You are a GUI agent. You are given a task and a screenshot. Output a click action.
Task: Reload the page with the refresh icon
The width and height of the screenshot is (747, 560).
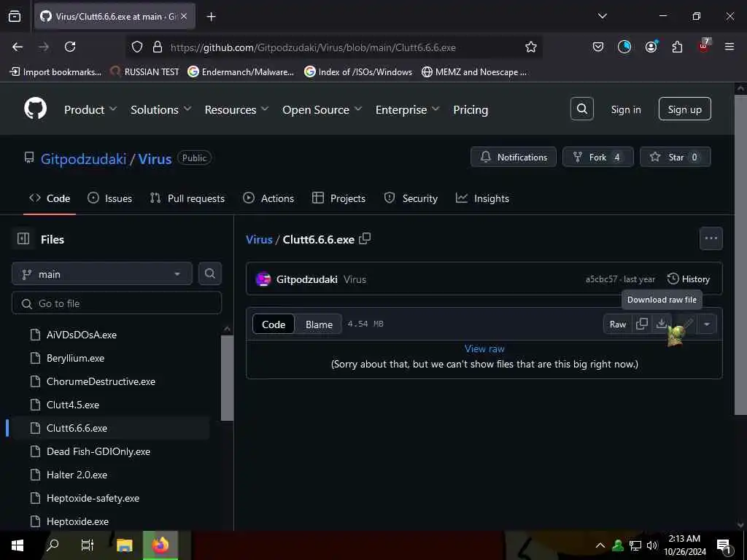coord(70,47)
